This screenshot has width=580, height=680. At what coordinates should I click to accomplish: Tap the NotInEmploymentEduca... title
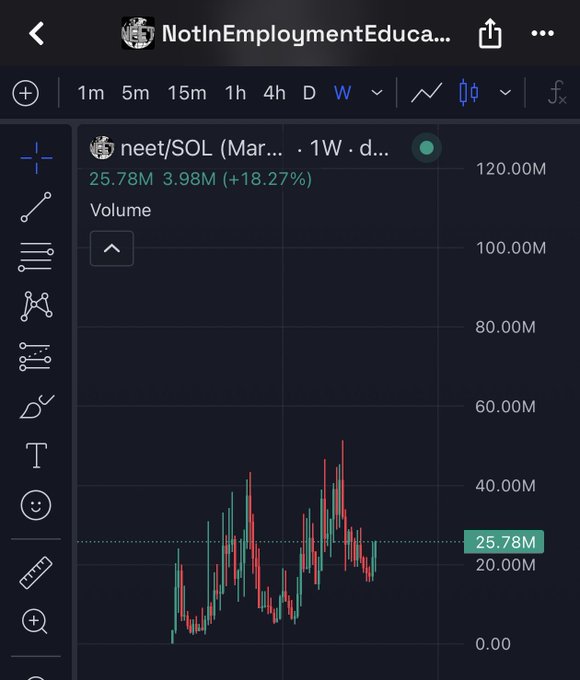tap(306, 34)
